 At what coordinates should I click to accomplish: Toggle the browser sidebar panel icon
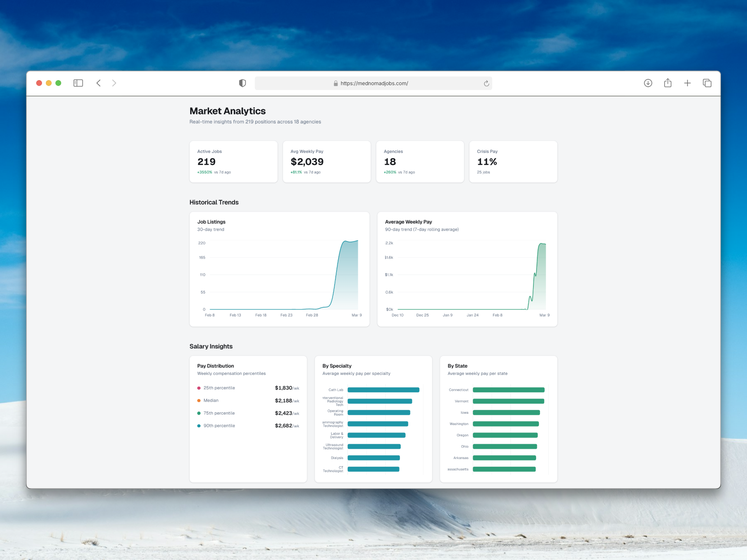[x=78, y=83]
